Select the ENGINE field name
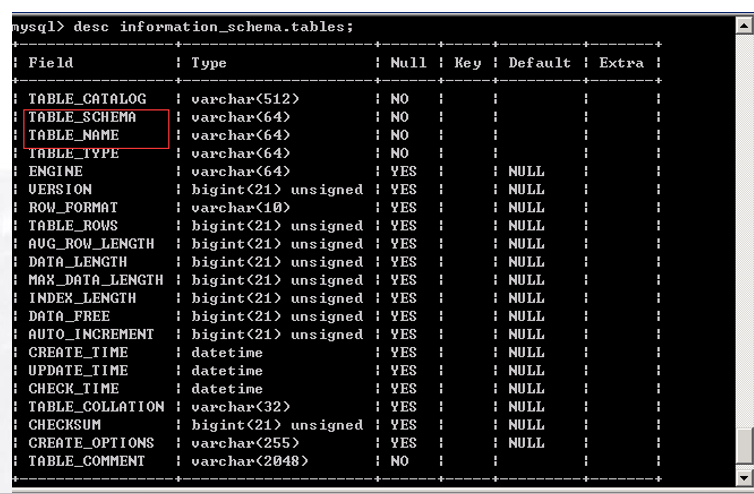The width and height of the screenshot is (754, 494). pyautogui.click(x=55, y=171)
